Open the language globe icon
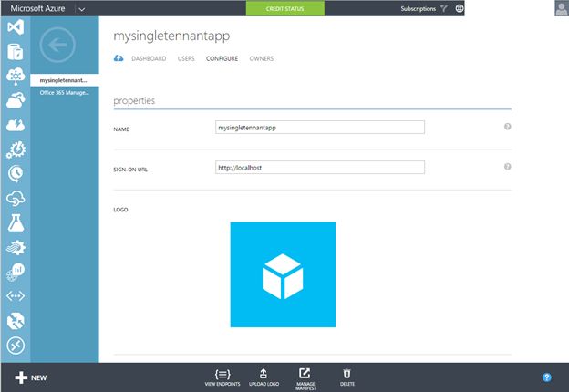 point(460,8)
